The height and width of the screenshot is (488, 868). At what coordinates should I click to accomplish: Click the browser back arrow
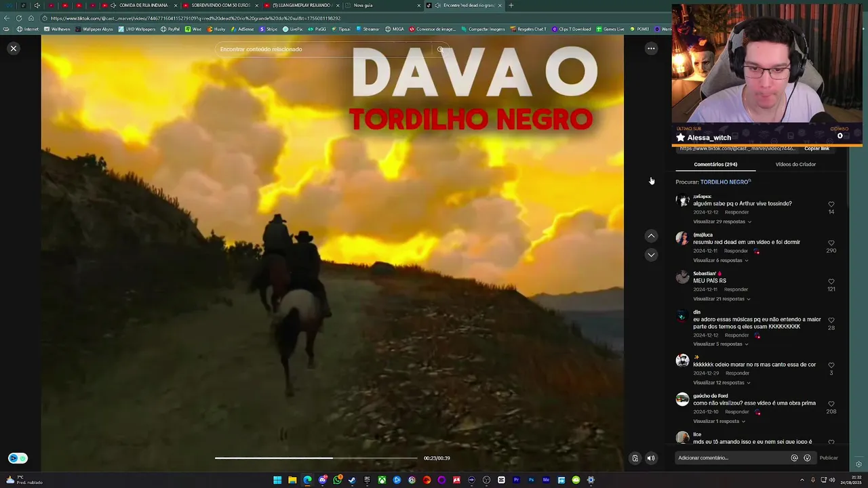coord(7,18)
